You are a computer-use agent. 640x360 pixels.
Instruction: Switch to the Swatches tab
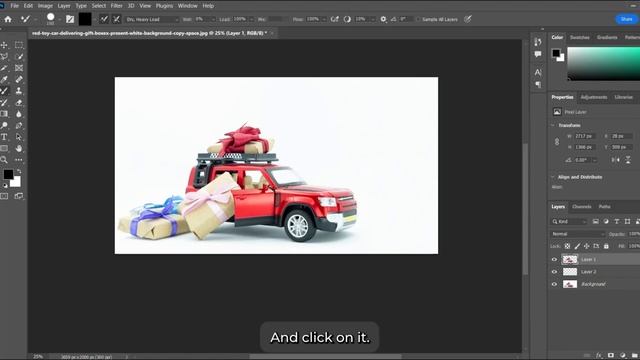click(580, 37)
